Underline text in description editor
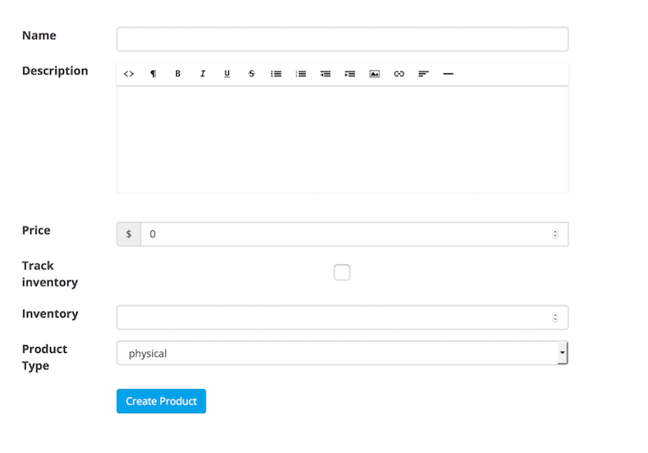Screen dimensions: 648x453 (227, 74)
